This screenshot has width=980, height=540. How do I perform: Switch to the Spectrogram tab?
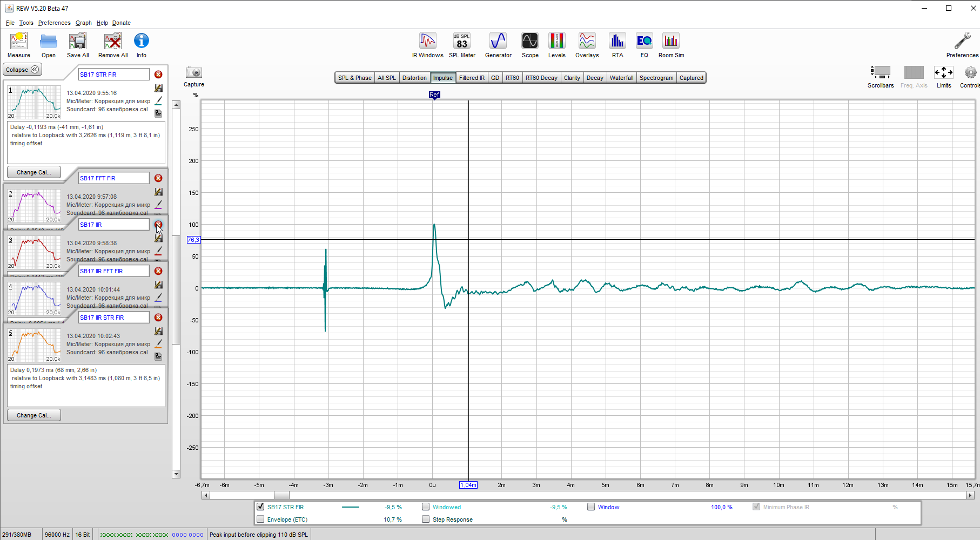tap(656, 78)
